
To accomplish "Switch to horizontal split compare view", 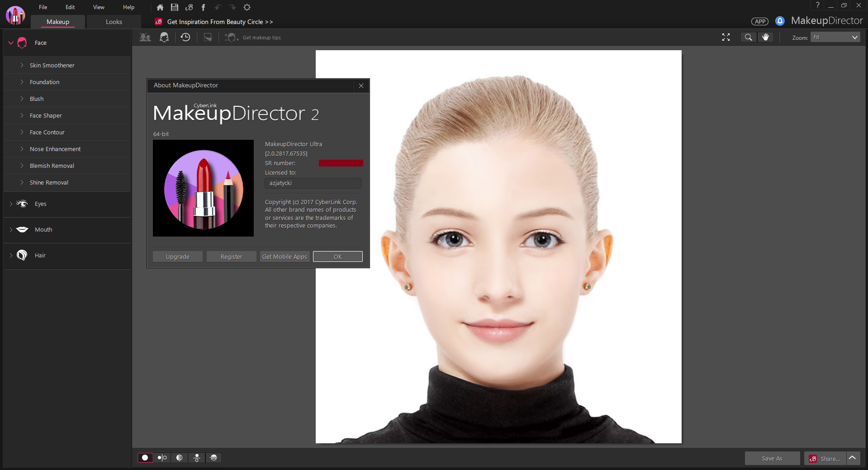I will [x=214, y=458].
